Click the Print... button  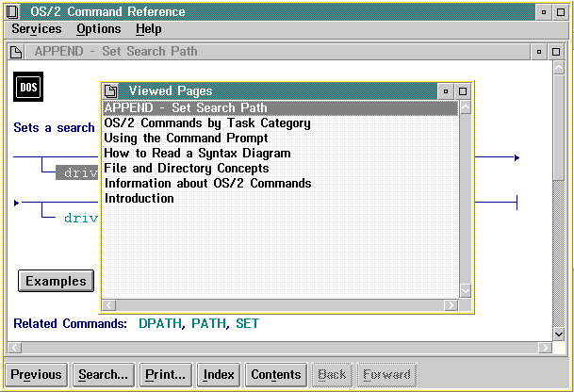click(x=166, y=374)
